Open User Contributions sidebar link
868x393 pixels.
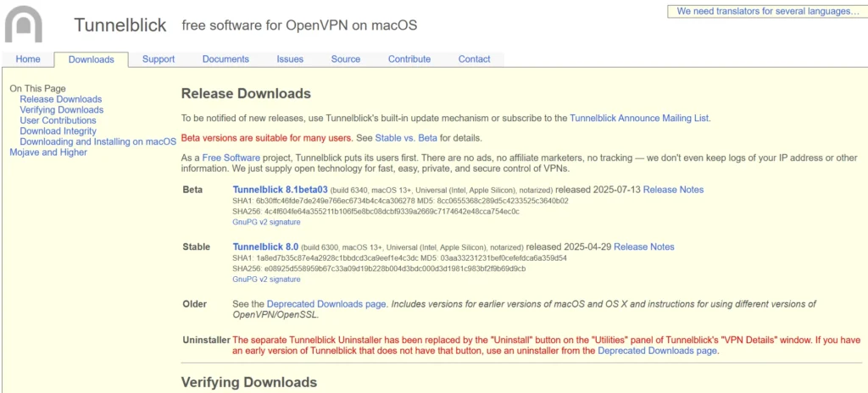tap(58, 120)
